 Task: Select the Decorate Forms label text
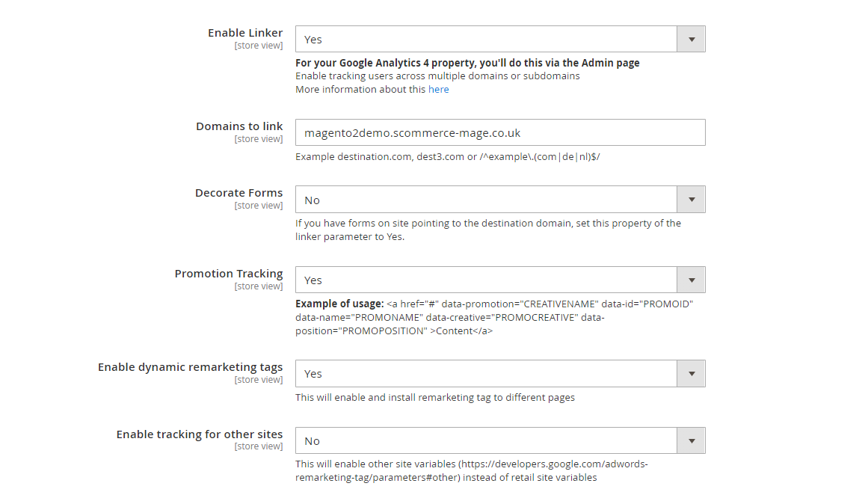[x=239, y=193]
